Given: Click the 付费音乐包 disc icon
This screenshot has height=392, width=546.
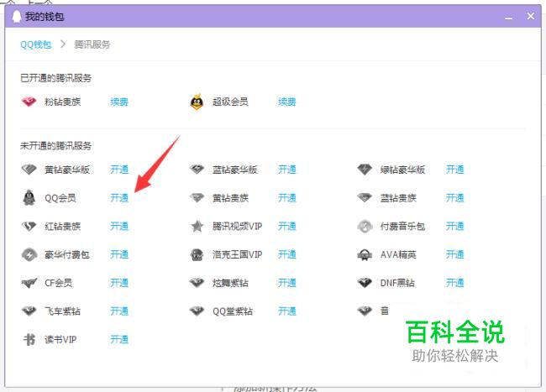Looking at the screenshot, I should (x=365, y=227).
